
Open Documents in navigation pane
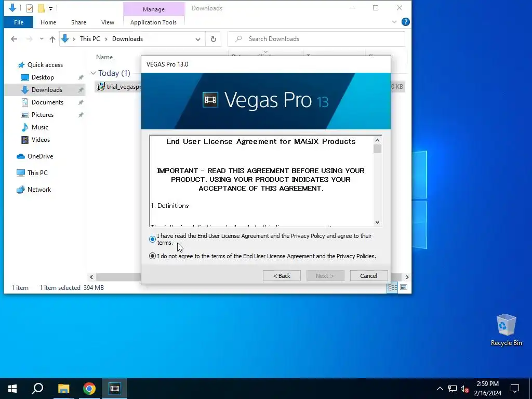coord(47,102)
